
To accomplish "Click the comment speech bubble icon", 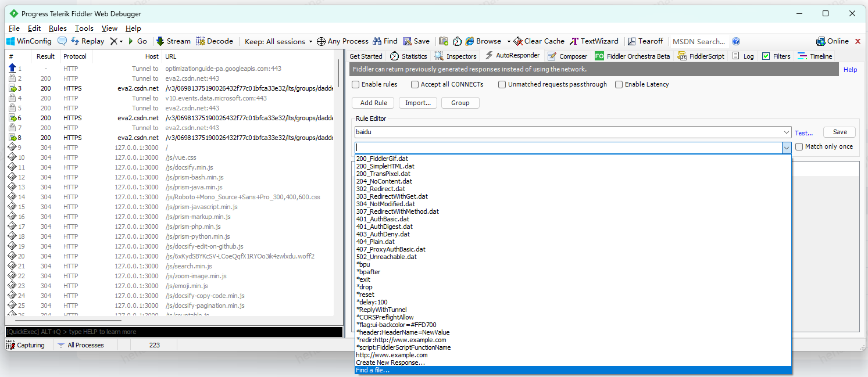I will point(62,41).
